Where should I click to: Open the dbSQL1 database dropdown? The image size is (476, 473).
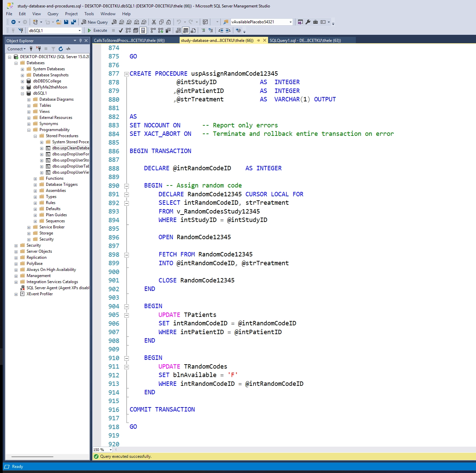(80, 30)
